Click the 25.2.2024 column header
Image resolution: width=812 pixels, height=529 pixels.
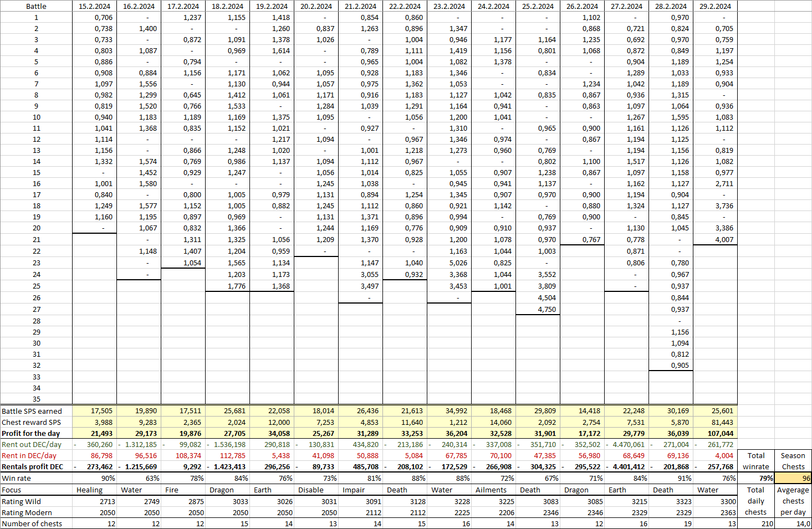pyautogui.click(x=538, y=6)
